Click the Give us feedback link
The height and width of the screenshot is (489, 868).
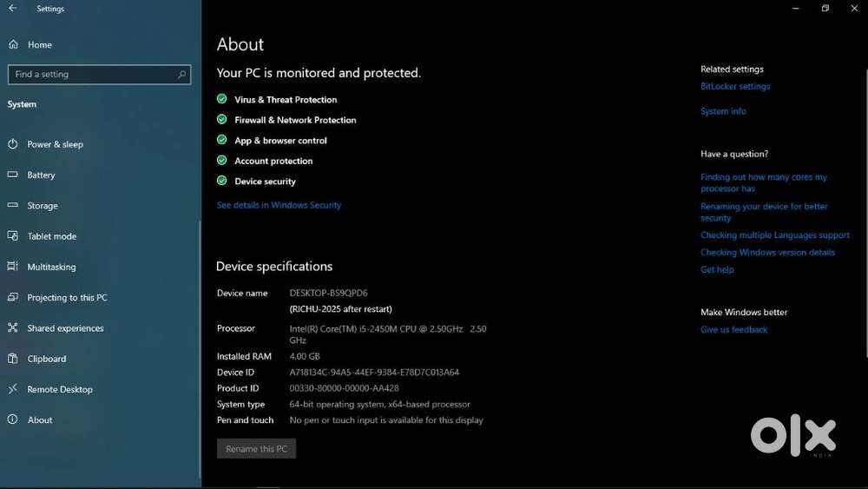(733, 329)
